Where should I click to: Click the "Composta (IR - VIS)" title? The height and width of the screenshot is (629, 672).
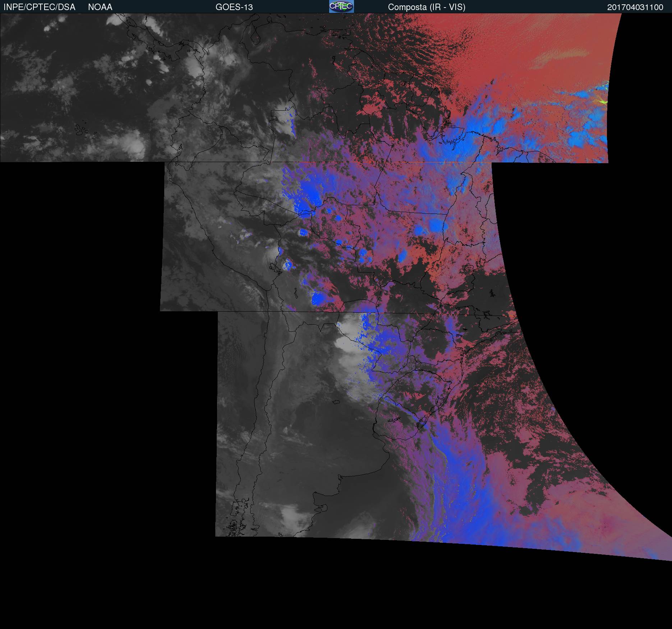tap(427, 7)
